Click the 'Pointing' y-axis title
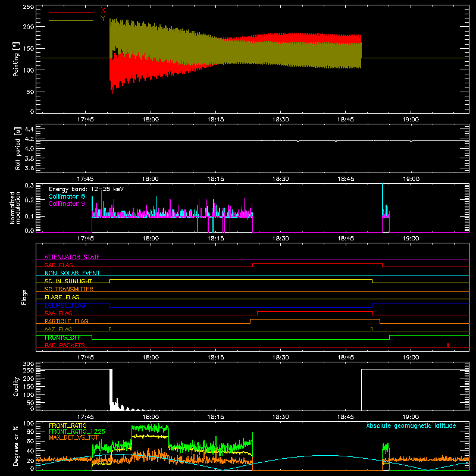The image size is (476, 476). pyautogui.click(x=16, y=59)
